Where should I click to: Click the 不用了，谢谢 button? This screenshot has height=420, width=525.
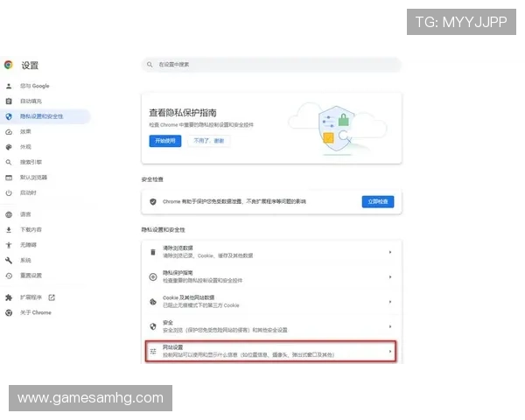pyautogui.click(x=208, y=141)
